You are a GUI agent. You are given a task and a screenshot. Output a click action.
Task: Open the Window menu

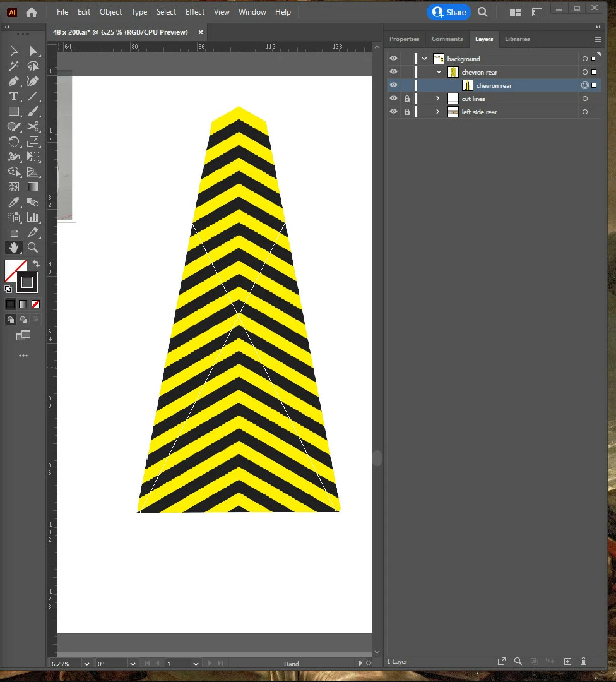tap(252, 12)
